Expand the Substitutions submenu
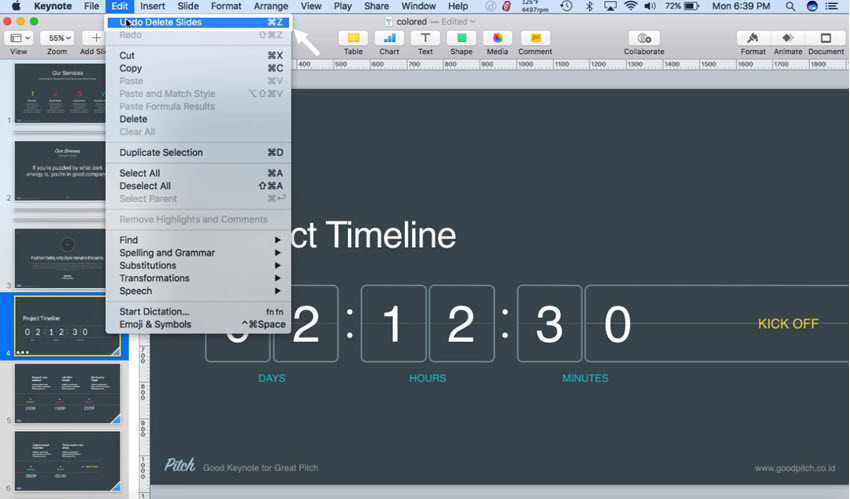The width and height of the screenshot is (850, 499). [198, 265]
